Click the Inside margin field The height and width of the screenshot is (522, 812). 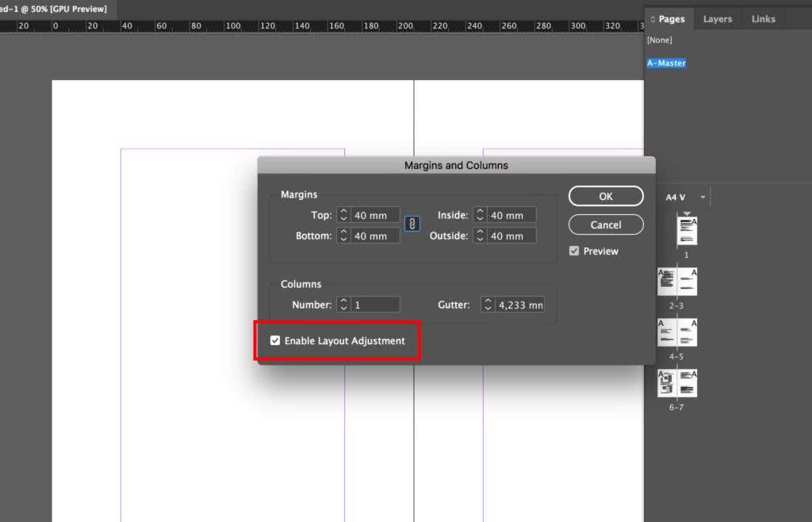pyautogui.click(x=511, y=215)
